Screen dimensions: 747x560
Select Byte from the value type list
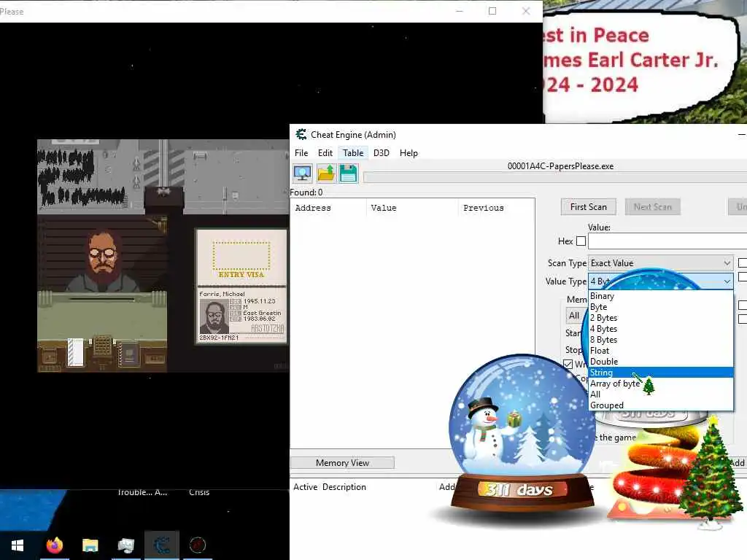click(x=661, y=307)
